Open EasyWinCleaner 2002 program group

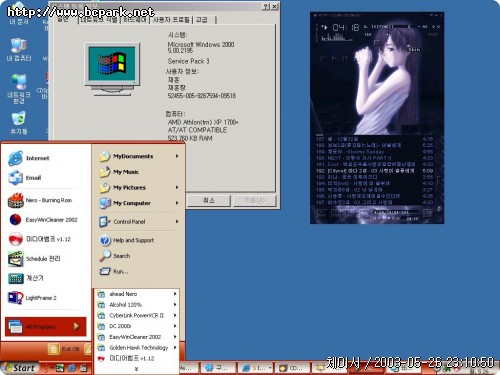tap(137, 337)
